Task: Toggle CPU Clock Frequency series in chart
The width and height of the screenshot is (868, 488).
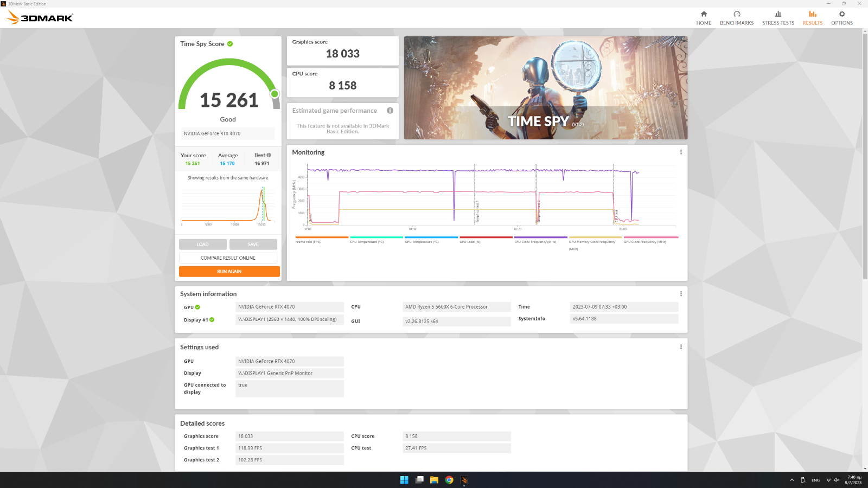Action: tap(541, 240)
